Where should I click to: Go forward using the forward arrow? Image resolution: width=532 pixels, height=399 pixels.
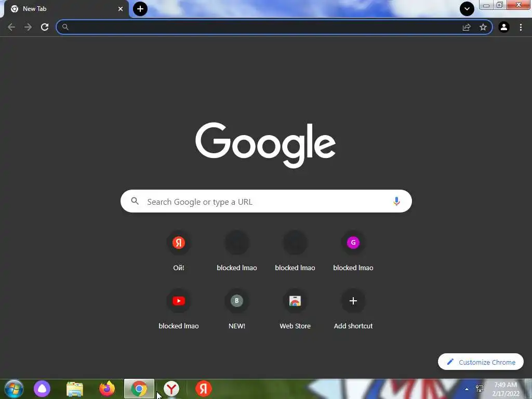coord(28,27)
